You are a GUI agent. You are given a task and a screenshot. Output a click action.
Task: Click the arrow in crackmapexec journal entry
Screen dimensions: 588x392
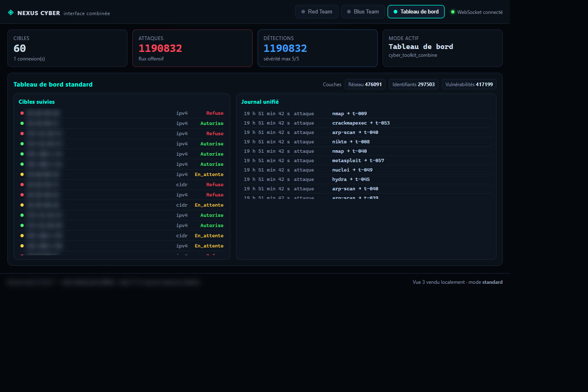[371, 123]
